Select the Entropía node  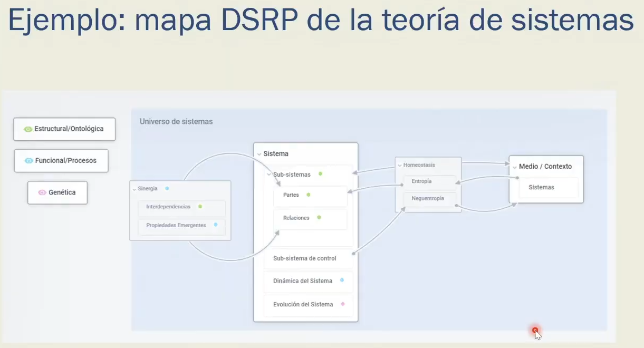pos(430,182)
